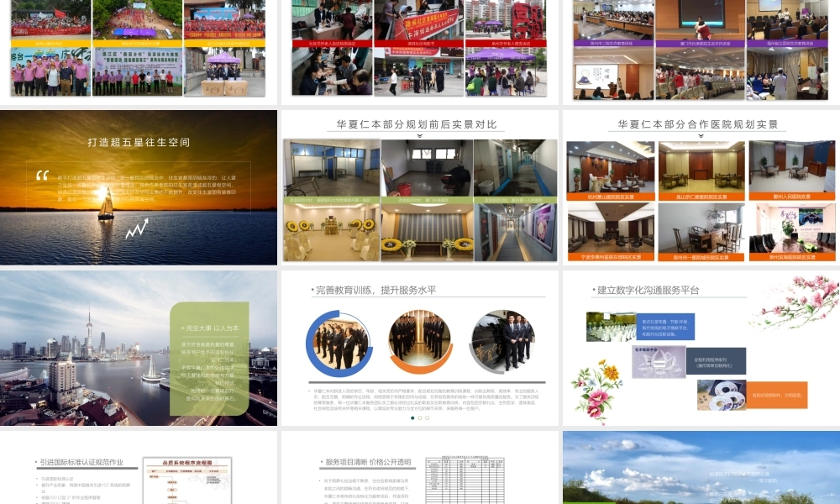Select the 完善教育训练，提升服务水平 slide heading

[375, 291]
